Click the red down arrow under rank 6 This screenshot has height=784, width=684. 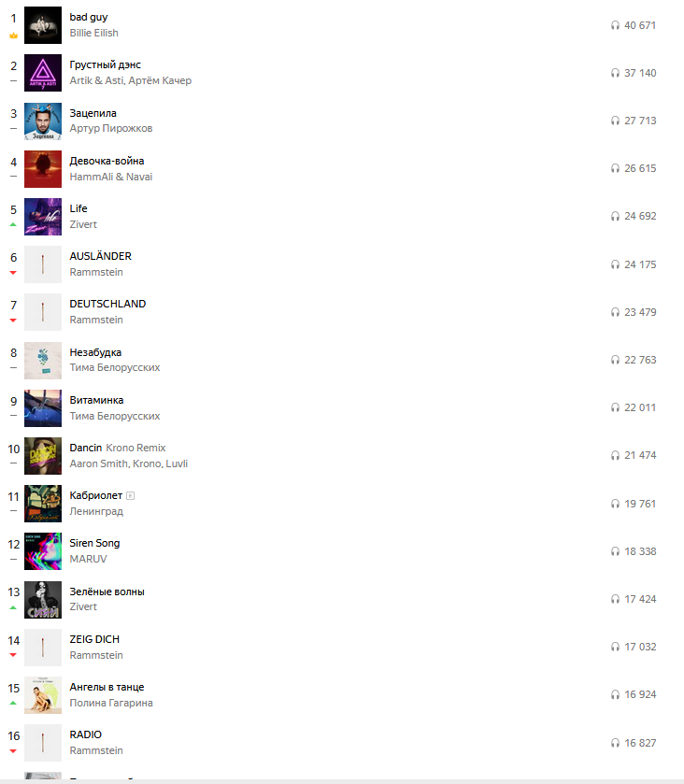point(13,273)
